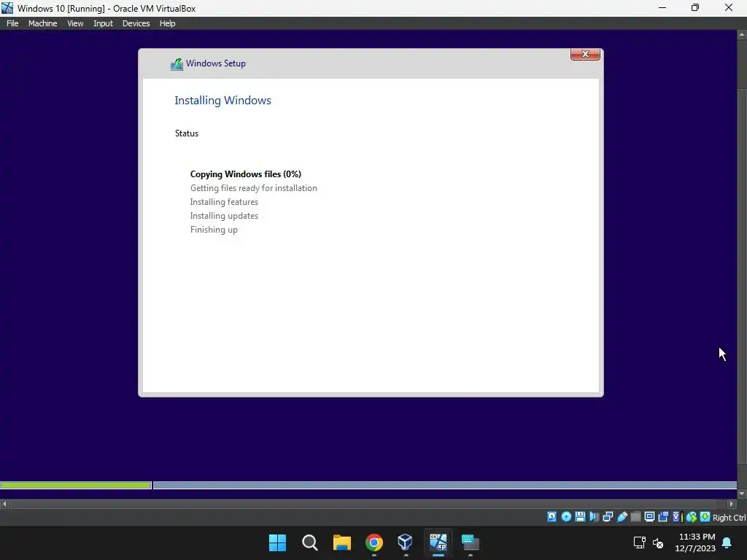Click the vertical scrollbar thumb

(x=742, y=276)
